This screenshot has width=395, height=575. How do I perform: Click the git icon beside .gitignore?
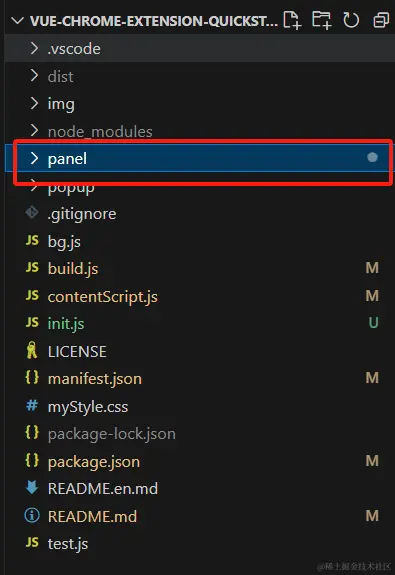tap(32, 212)
